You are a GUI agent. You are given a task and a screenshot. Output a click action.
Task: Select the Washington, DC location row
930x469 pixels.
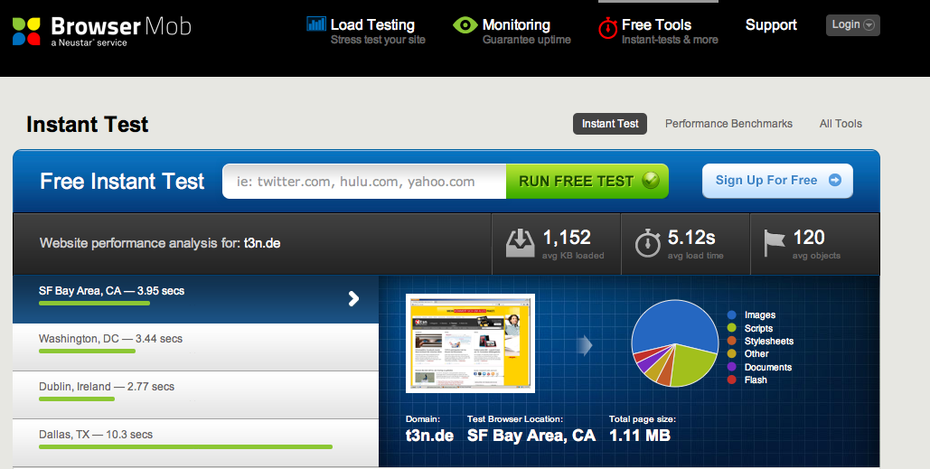click(x=195, y=346)
